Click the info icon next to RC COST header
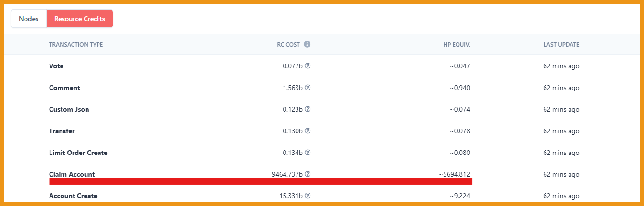 (x=307, y=44)
